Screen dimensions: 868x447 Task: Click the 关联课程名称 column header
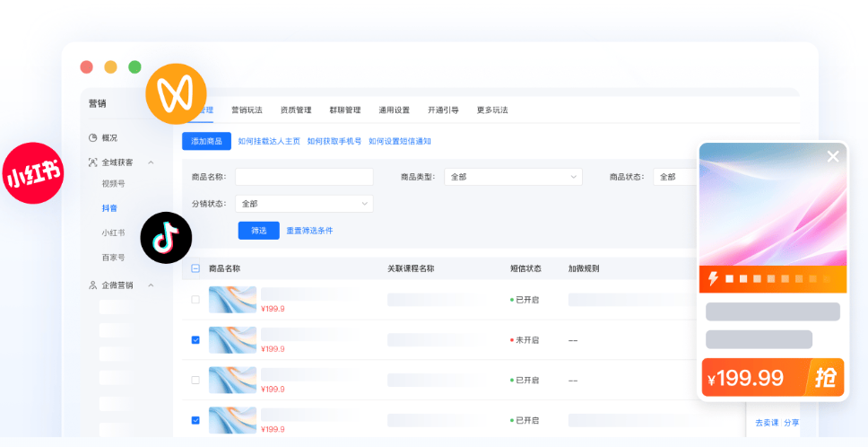point(411,268)
